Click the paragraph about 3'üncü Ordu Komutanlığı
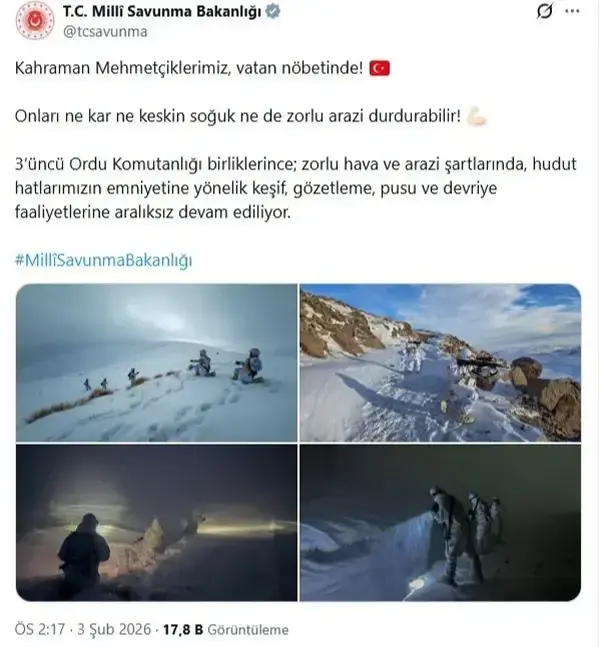 pyautogui.click(x=295, y=188)
